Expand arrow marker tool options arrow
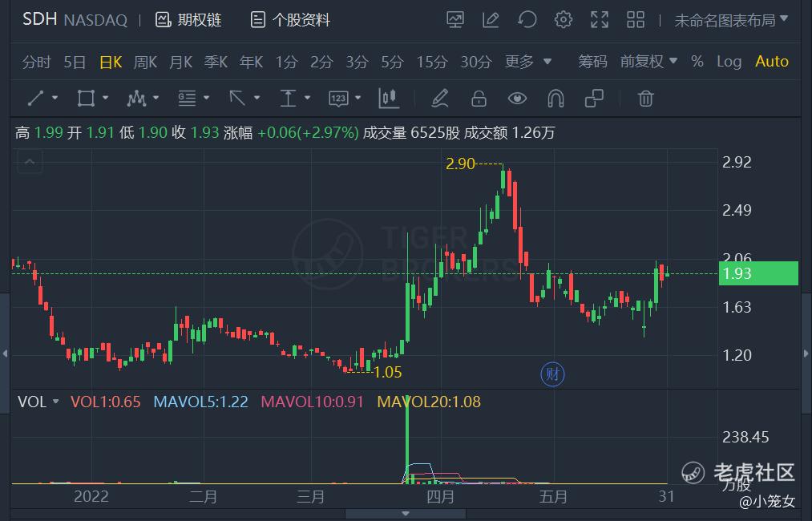Screen dimensions: 812x521 point(257,98)
